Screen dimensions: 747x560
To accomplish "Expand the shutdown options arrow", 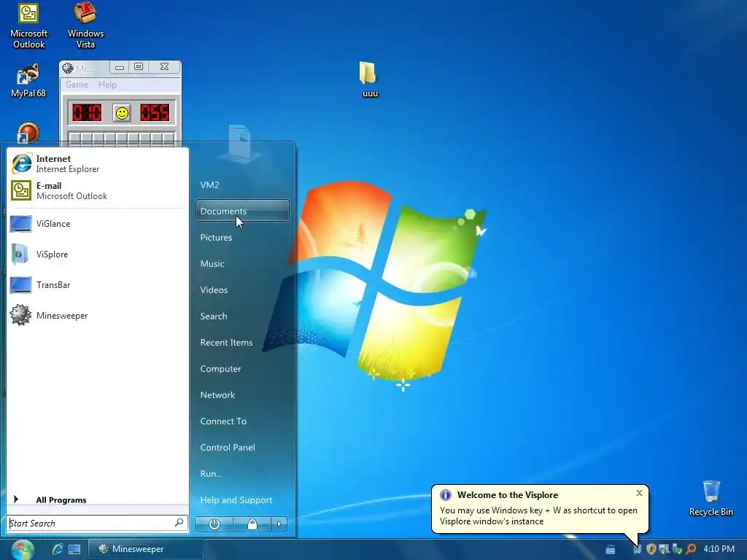I will pyautogui.click(x=279, y=524).
